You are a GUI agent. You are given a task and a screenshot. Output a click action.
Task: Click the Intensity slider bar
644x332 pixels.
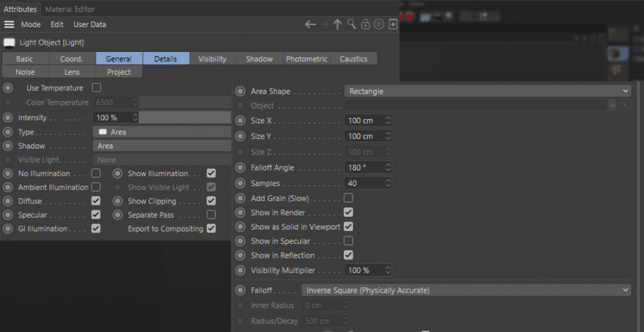coord(185,118)
